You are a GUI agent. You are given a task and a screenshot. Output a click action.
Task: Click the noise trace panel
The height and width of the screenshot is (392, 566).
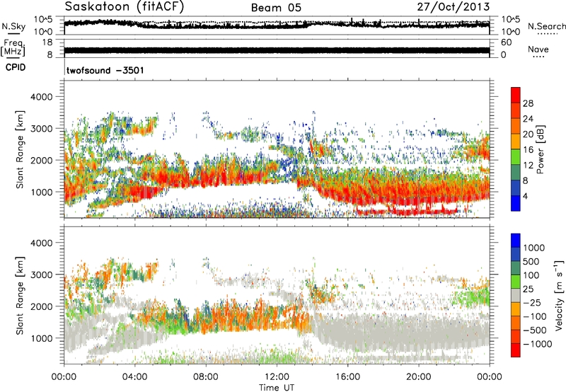coord(277,25)
